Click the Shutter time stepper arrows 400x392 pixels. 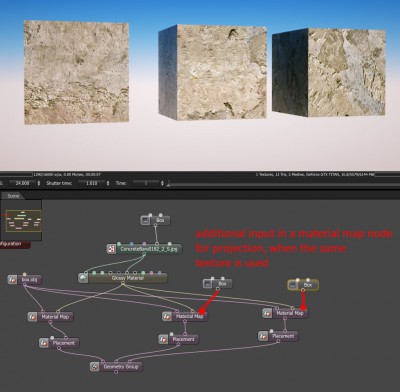pos(108,183)
